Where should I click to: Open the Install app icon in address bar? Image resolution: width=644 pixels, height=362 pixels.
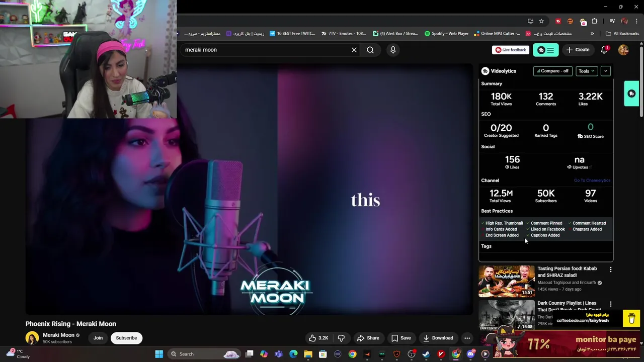(530, 21)
